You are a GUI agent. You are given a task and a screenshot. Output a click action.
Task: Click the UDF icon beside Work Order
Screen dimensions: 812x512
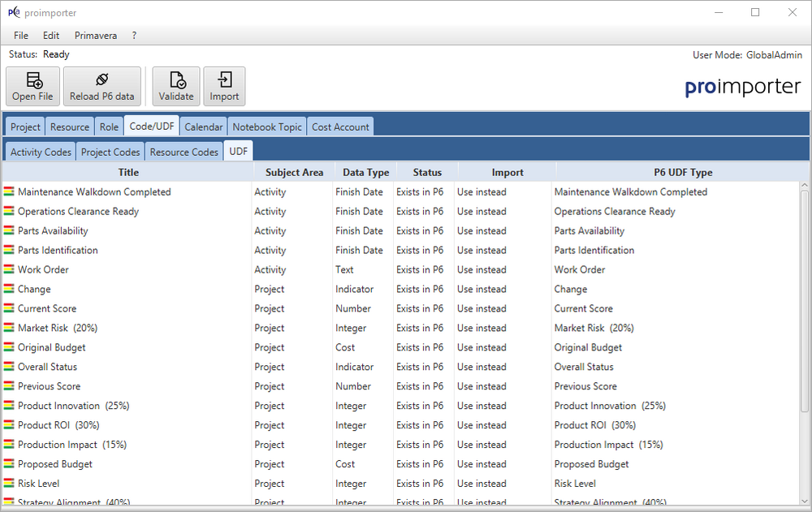click(9, 269)
